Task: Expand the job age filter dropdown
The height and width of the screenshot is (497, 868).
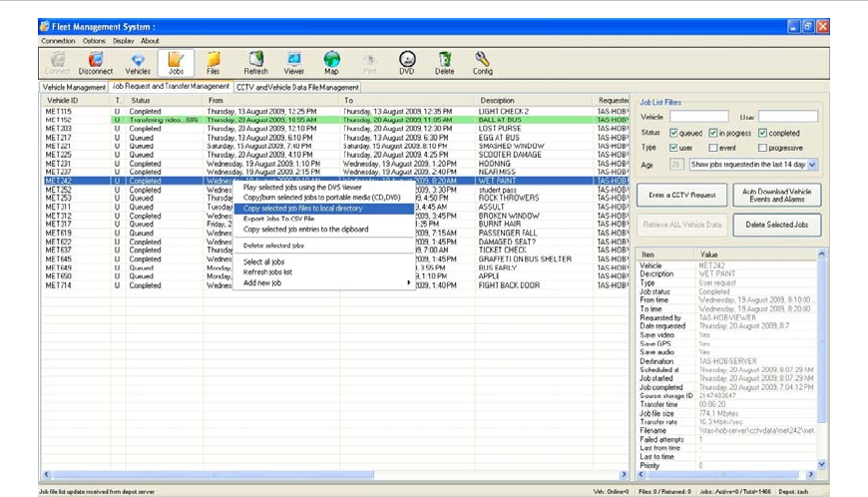Action: [812, 165]
